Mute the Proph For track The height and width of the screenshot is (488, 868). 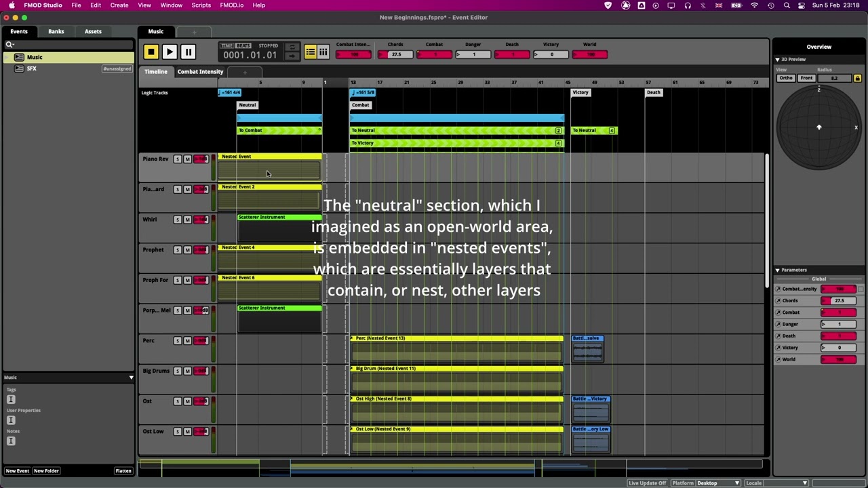coord(187,280)
